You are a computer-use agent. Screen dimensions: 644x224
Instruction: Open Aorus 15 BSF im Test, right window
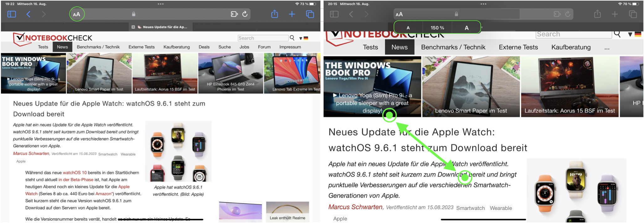pyautogui.click(x=570, y=87)
